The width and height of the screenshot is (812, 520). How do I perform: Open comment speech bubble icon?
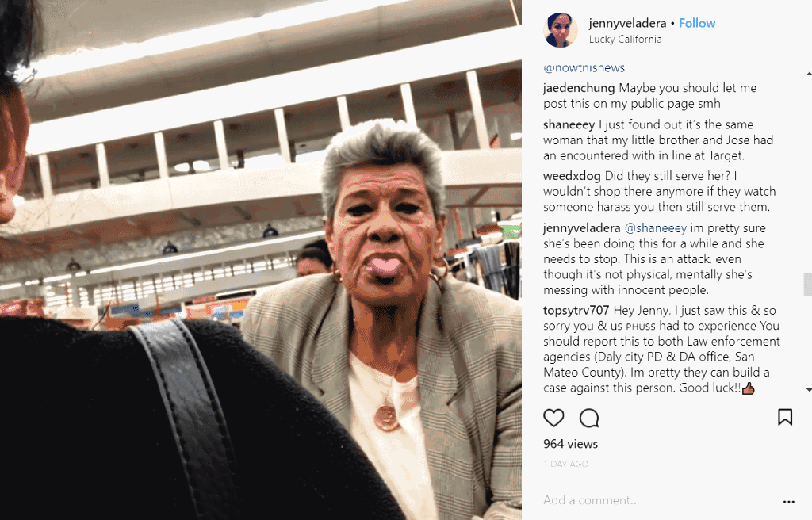tap(589, 418)
